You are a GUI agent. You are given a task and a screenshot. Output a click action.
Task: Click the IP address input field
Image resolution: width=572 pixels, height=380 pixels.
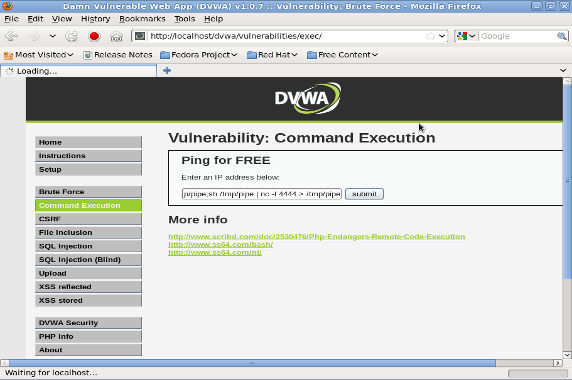262,194
